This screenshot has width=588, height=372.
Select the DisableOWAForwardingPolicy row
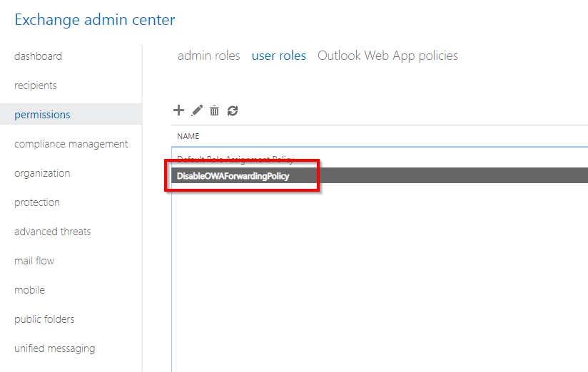(233, 176)
